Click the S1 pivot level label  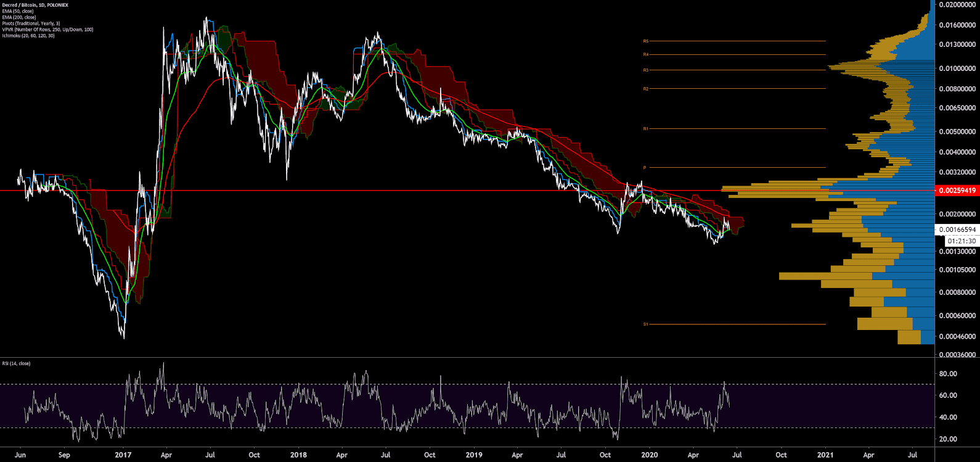tap(646, 324)
